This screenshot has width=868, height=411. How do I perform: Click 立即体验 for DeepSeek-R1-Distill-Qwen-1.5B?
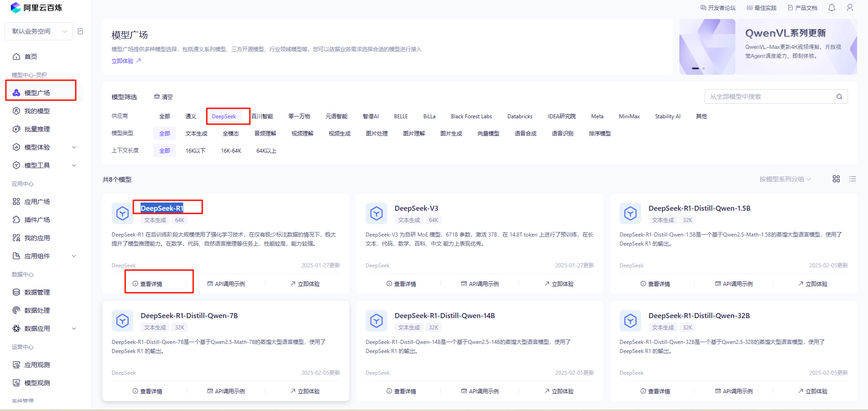[x=813, y=284]
